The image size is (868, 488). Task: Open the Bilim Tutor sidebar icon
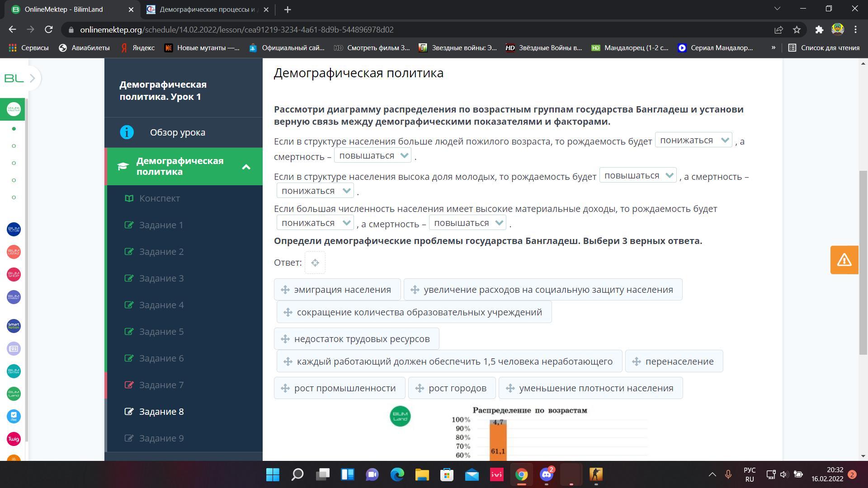14,229
